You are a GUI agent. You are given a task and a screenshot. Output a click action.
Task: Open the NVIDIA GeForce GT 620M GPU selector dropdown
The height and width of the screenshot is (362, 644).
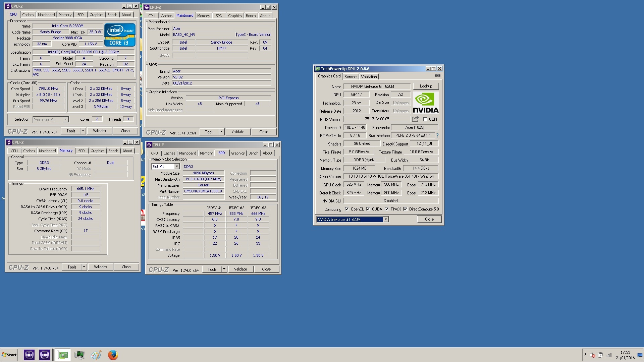(x=386, y=219)
